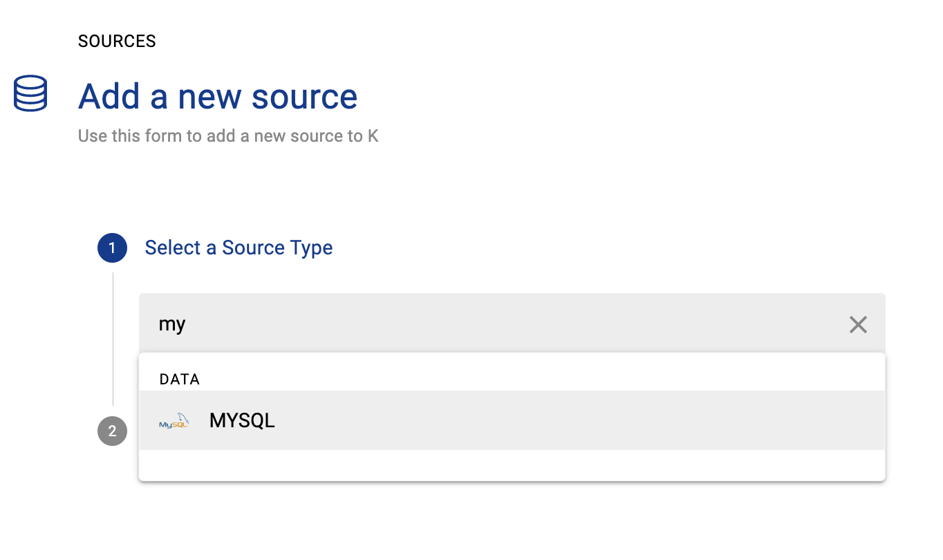Click the step 2 number circle
The image size is (943, 560).
112,432
